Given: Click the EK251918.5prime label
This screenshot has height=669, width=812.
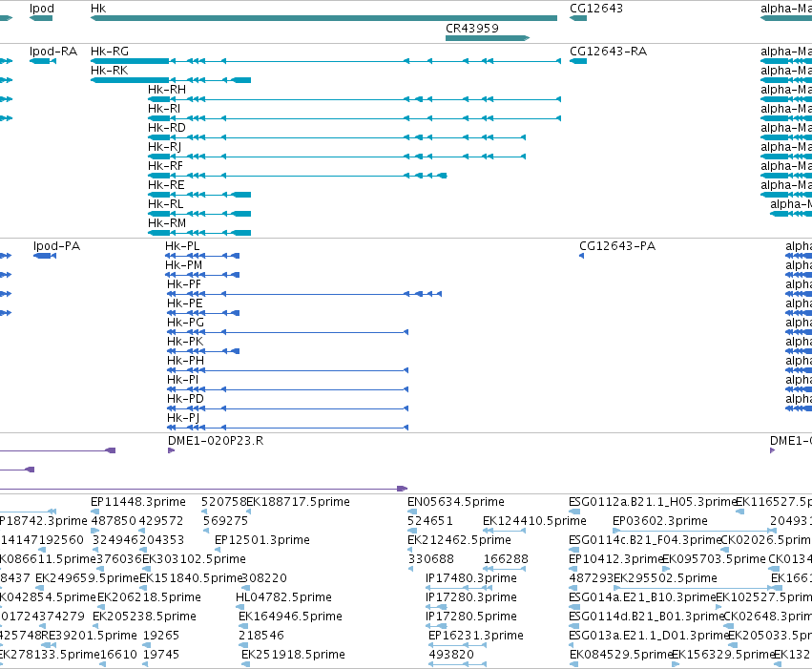Looking at the screenshot, I should 293,655.
